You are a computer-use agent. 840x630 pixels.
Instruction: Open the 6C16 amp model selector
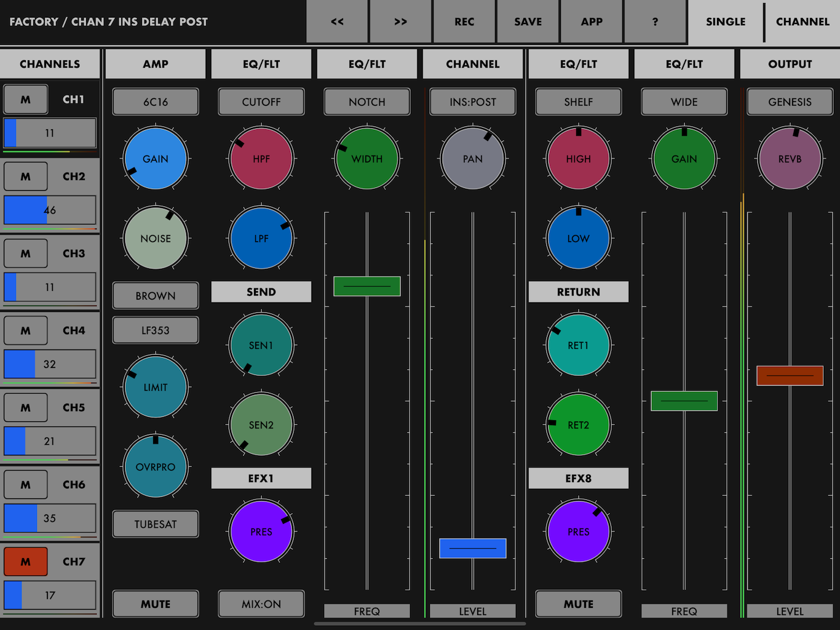(156, 102)
